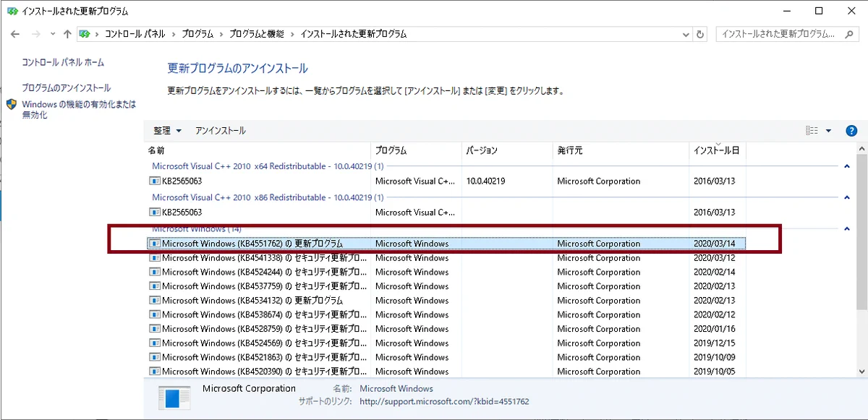Screen dimensions: 868x420
Task: Click the Forward navigation arrow
Action: tap(35, 34)
